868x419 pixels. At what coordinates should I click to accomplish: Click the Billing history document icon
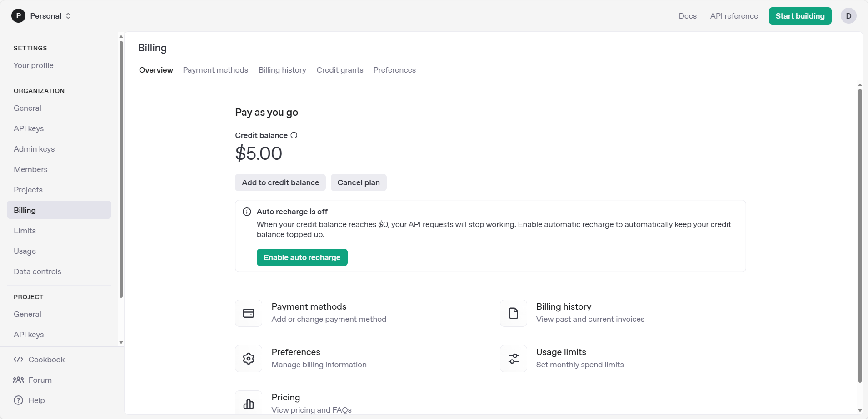click(514, 313)
